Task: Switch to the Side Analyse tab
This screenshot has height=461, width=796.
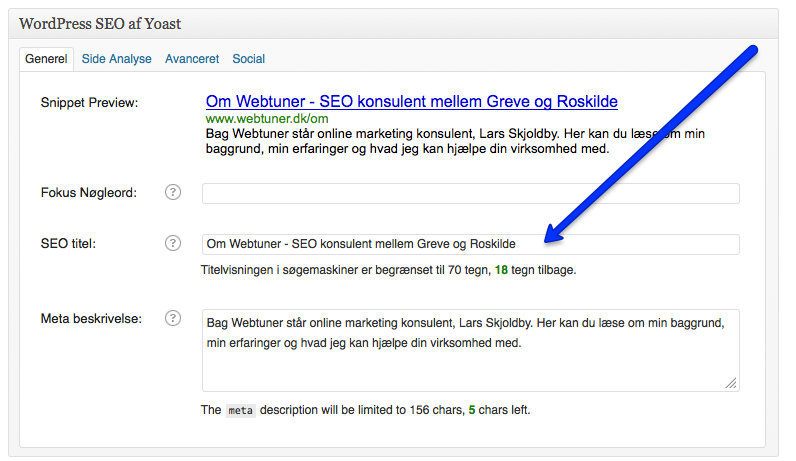Action: [117, 59]
